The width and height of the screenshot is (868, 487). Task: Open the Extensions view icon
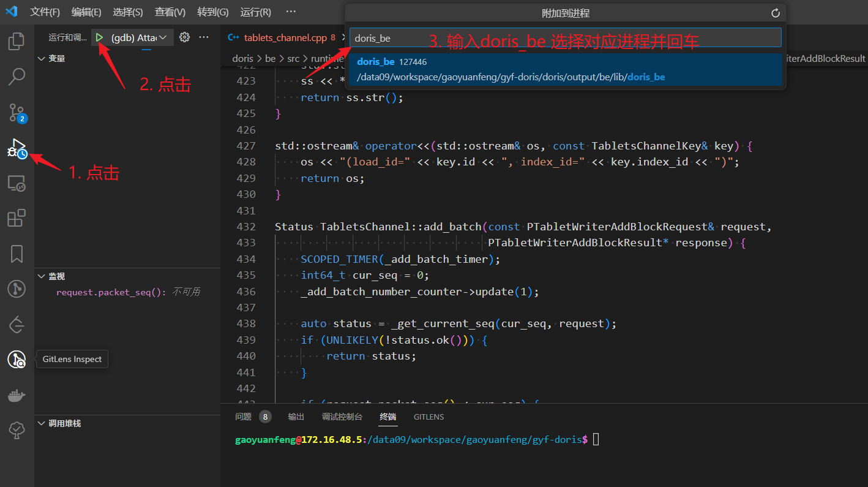pyautogui.click(x=17, y=218)
